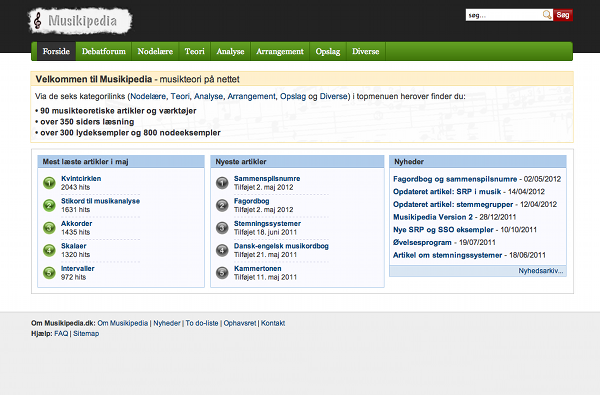Open the Debatforum menu item
Viewport: 600px width, 395px height.
pos(104,51)
